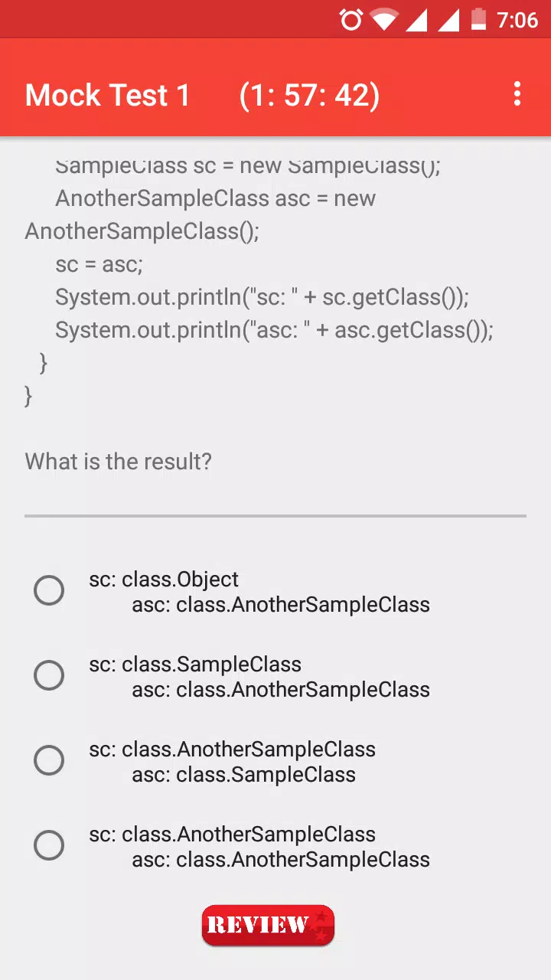Tap the Wi-Fi signal status icon
Viewport: 551px width, 980px height.
[x=384, y=20]
